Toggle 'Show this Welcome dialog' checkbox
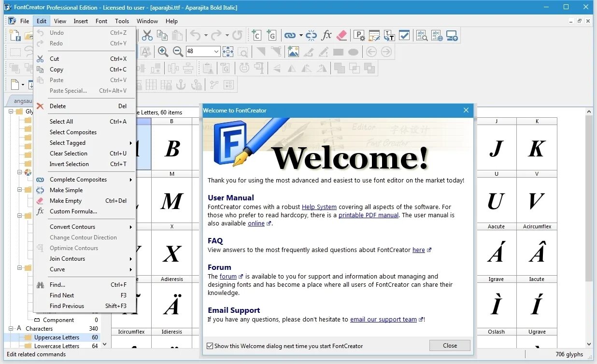The height and width of the screenshot is (364, 597). [210, 346]
